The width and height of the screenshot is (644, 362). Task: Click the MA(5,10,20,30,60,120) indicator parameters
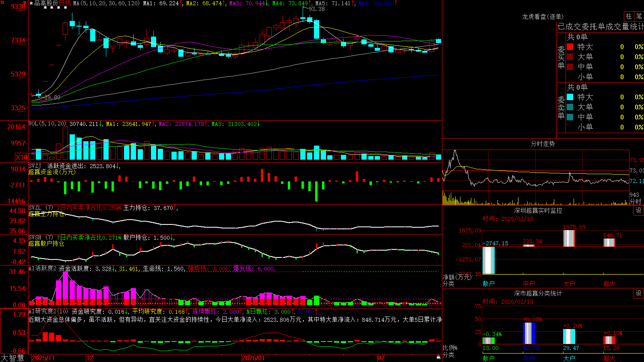click(x=107, y=3)
